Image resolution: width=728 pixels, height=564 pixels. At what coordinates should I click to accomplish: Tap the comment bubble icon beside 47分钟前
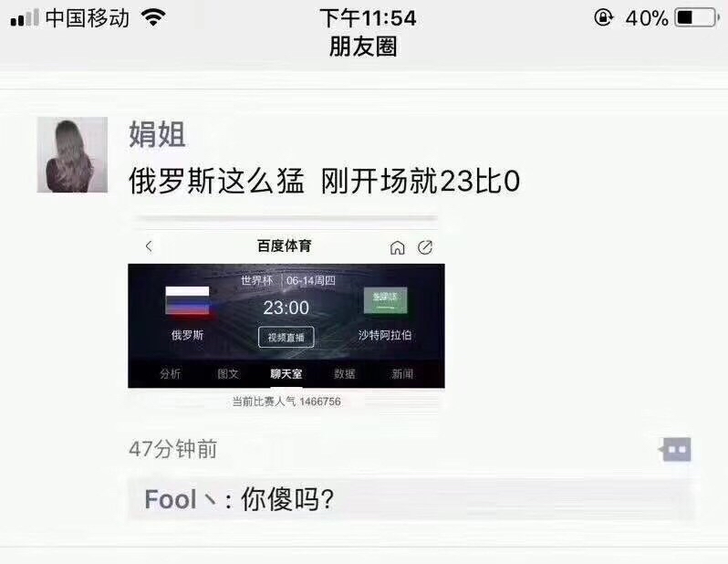click(675, 449)
